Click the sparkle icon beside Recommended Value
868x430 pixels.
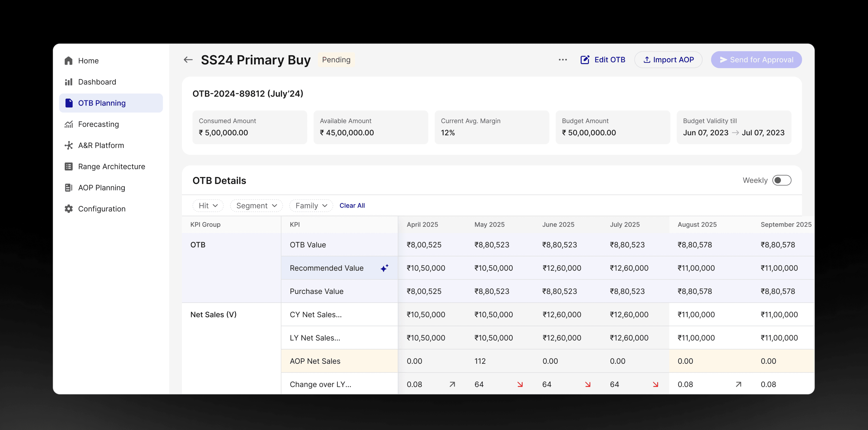[385, 268]
